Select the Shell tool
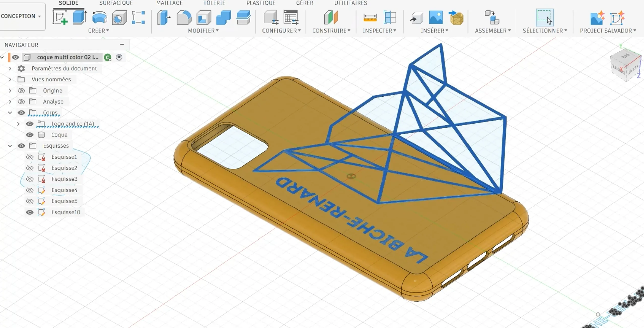Image resolution: width=644 pixels, height=328 pixels. (x=204, y=18)
